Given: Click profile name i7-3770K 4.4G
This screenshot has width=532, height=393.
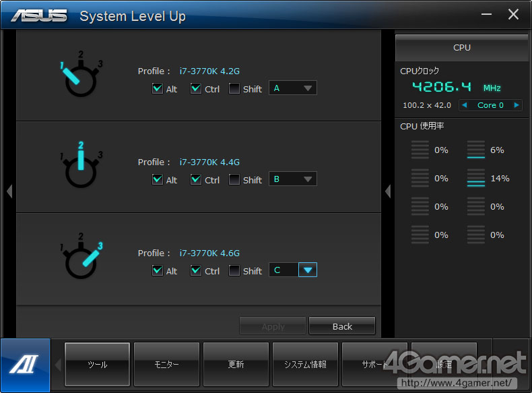Looking at the screenshot, I should (209, 162).
